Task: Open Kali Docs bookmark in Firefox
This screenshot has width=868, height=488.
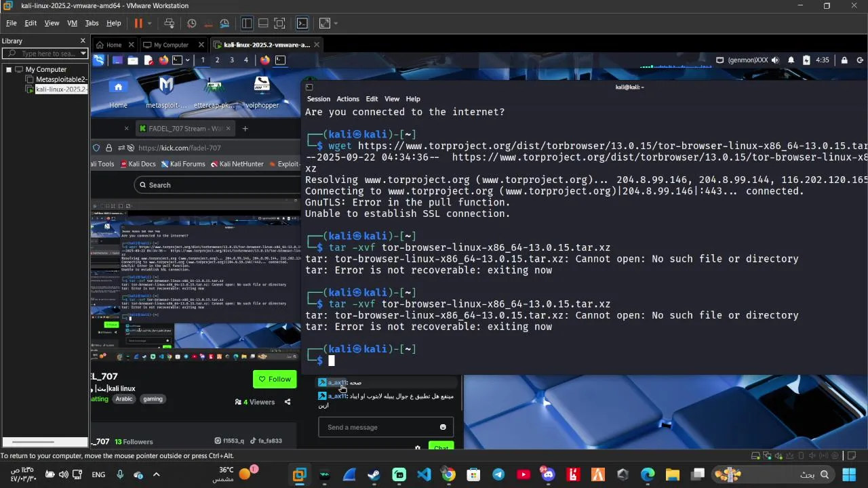Action: coord(138,164)
